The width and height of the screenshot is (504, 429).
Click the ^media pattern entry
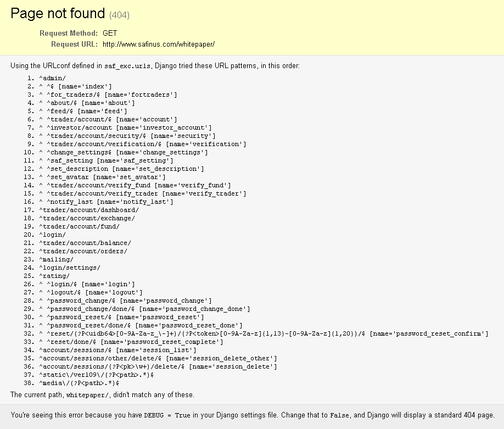(x=79, y=383)
